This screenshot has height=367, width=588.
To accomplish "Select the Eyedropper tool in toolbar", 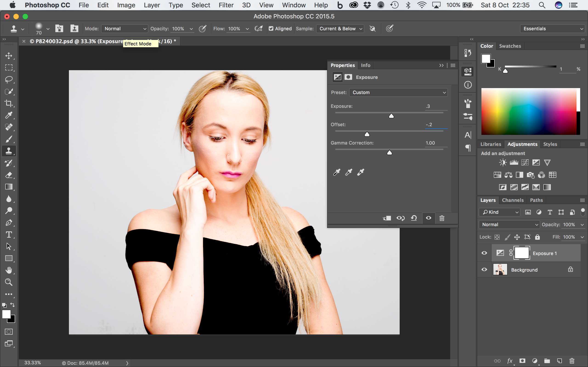I will (9, 115).
